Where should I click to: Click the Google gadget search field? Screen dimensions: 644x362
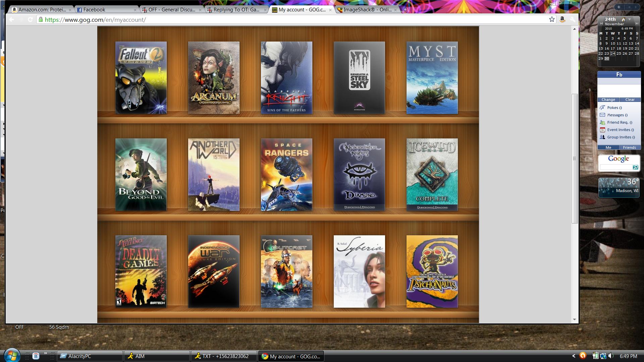[616, 167]
